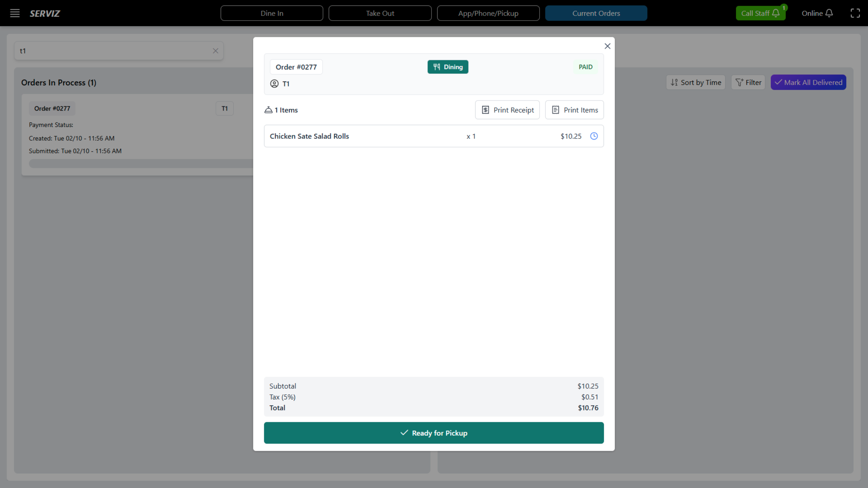Clear the t1 search with the X icon
868x488 pixels.
(216, 51)
